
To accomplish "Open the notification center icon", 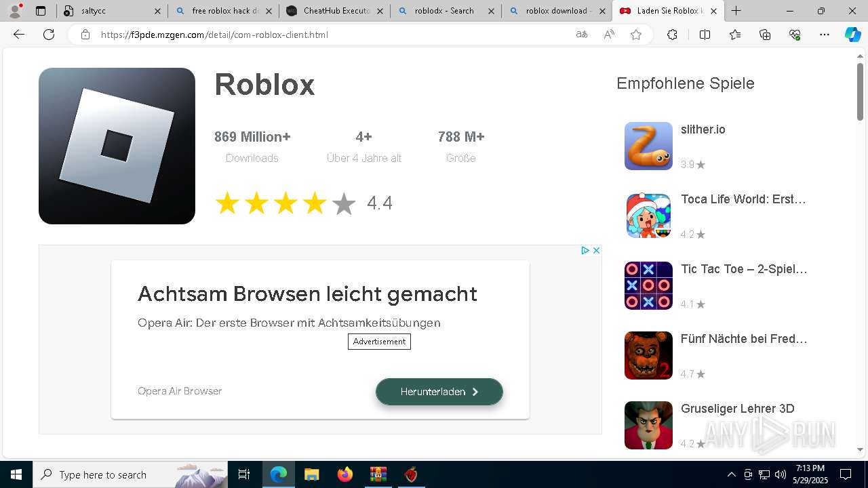I will pyautogui.click(x=846, y=474).
